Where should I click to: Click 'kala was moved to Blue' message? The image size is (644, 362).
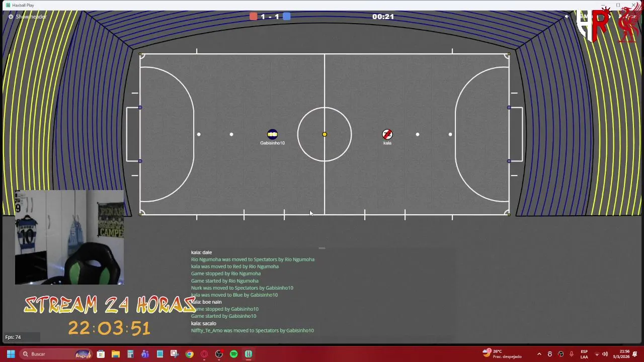pyautogui.click(x=234, y=295)
